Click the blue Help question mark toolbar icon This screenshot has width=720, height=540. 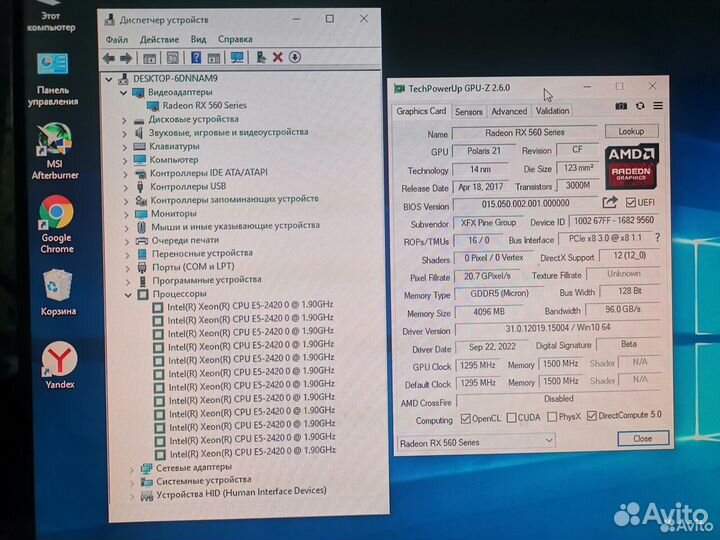coord(196,57)
